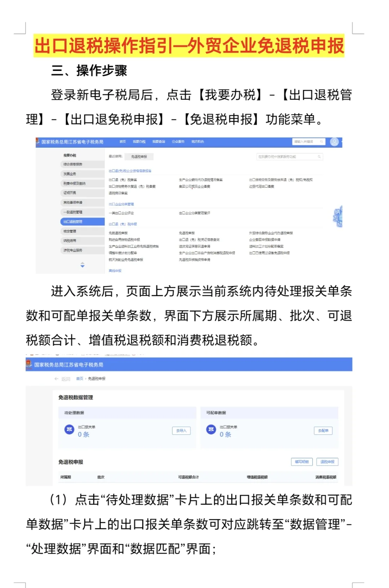Open the 免退税申报 link under 出口退（免）税申报
The image size is (389, 588).
(187, 233)
